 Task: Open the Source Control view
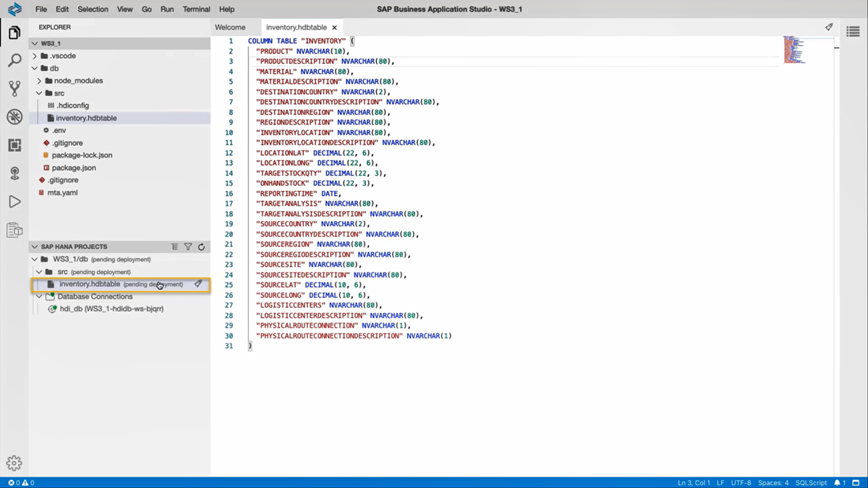click(14, 89)
